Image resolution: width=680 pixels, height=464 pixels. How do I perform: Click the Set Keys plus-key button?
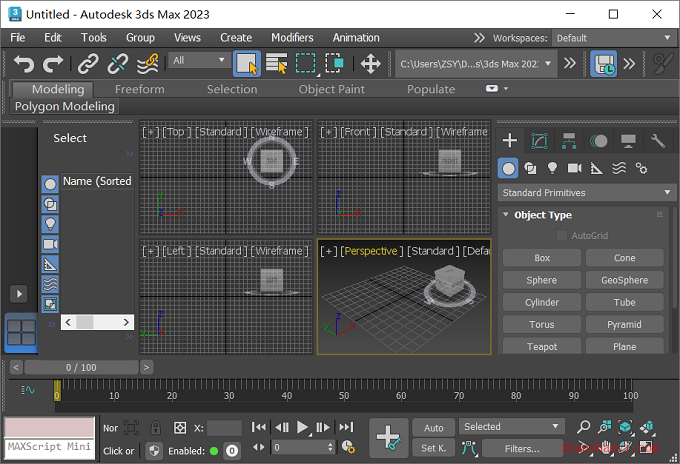[x=389, y=438]
